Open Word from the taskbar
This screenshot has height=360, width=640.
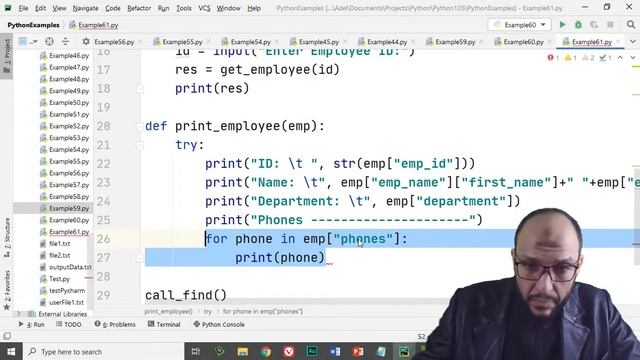pyautogui.click(x=335, y=351)
